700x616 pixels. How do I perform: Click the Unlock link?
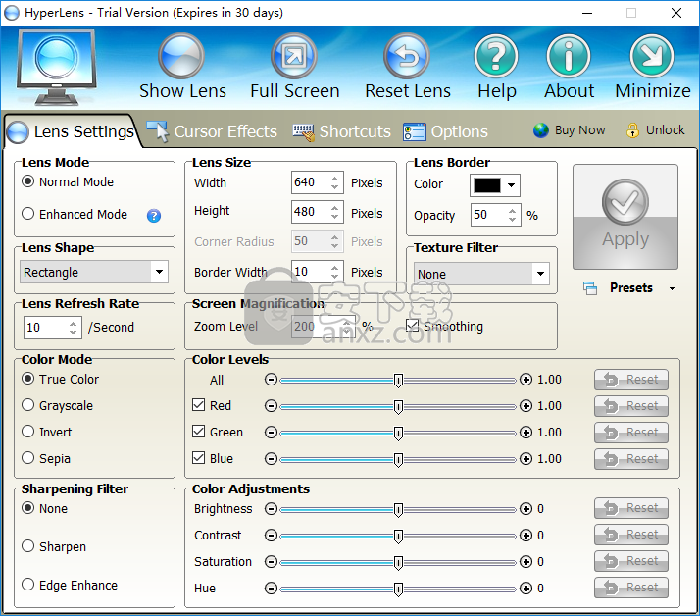655,130
